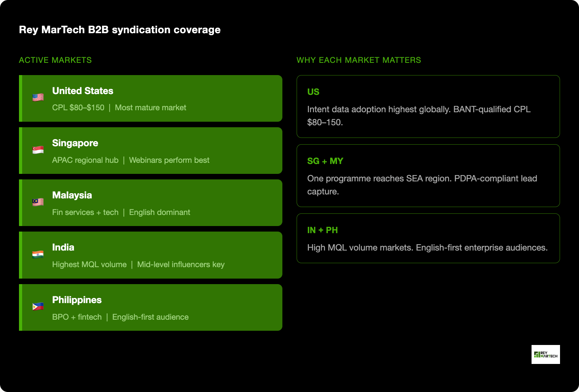This screenshot has width=579, height=392.
Task: Select the Malaysia market card
Action: coord(151,203)
